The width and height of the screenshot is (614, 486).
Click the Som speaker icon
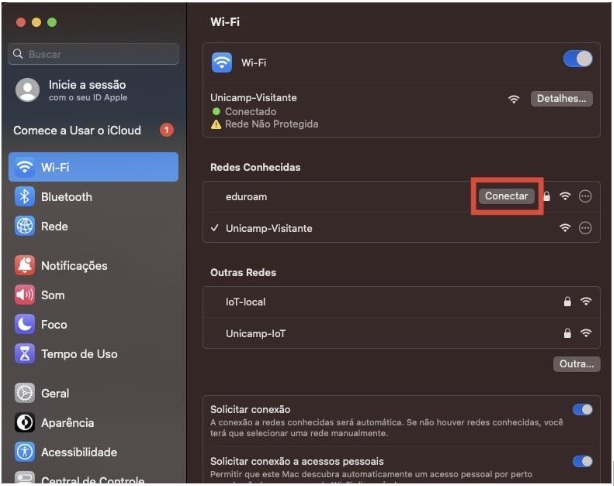(24, 295)
